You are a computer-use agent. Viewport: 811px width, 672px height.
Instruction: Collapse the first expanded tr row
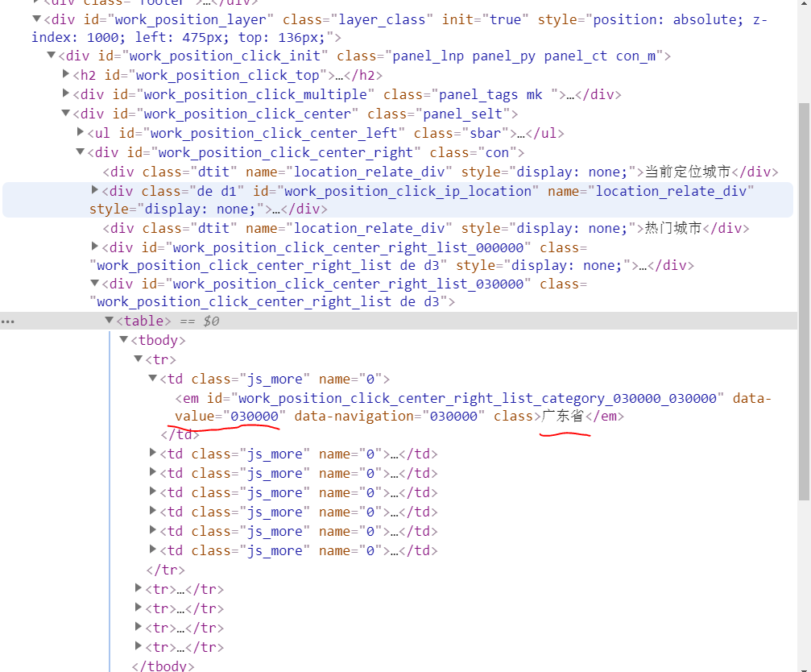[x=138, y=359]
